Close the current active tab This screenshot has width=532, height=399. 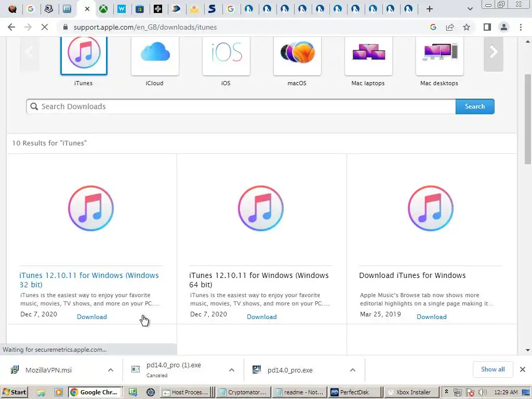pyautogui.click(x=87, y=9)
